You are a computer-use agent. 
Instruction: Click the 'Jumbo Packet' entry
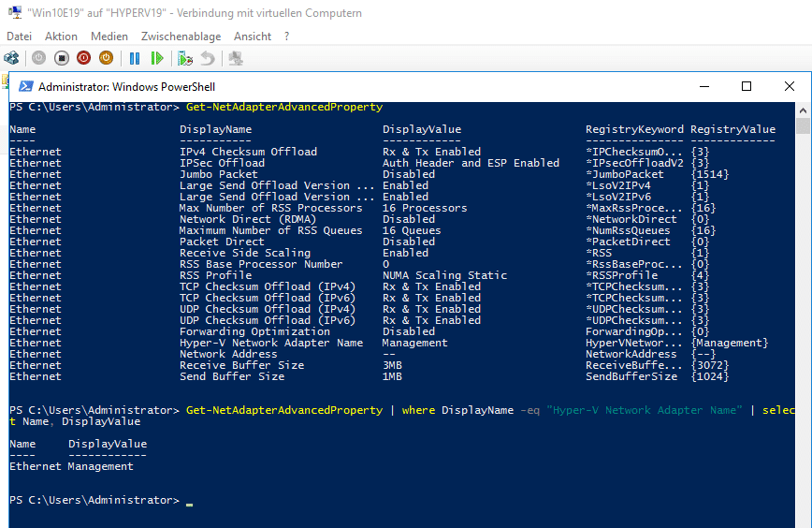pyautogui.click(x=219, y=175)
